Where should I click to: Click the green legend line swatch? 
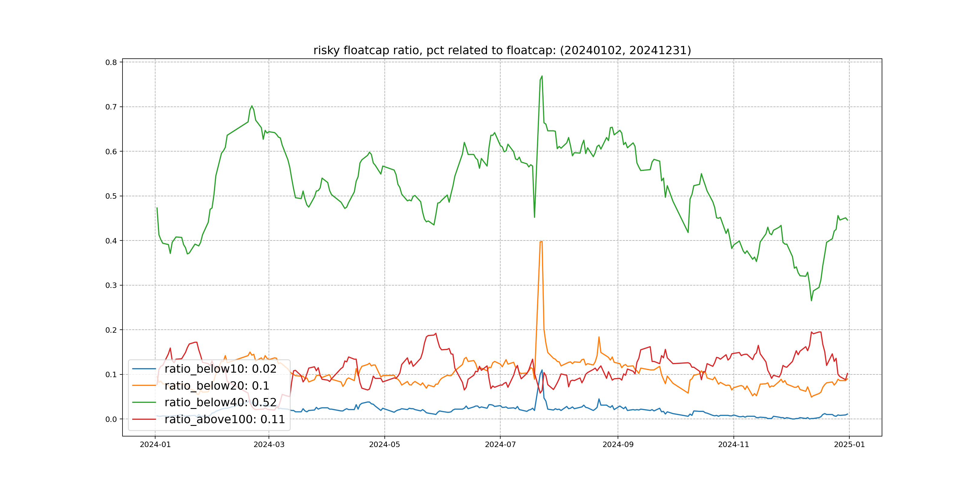click(144, 402)
